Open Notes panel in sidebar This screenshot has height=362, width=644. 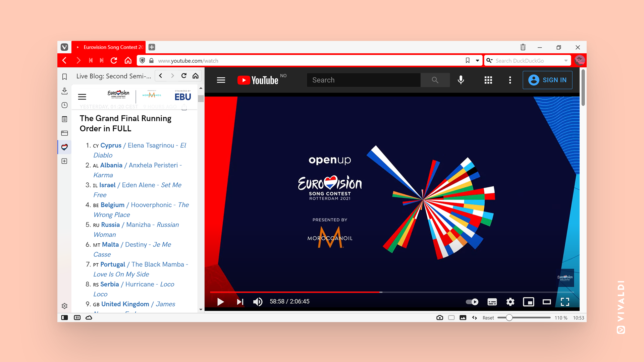point(64,119)
